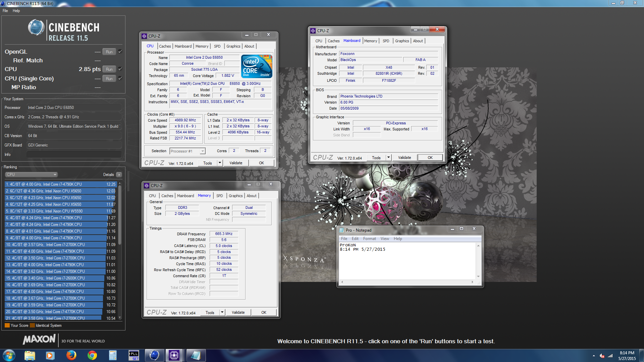Open Google Chrome from the taskbar
This screenshot has height=362, width=644.
pos(92,355)
